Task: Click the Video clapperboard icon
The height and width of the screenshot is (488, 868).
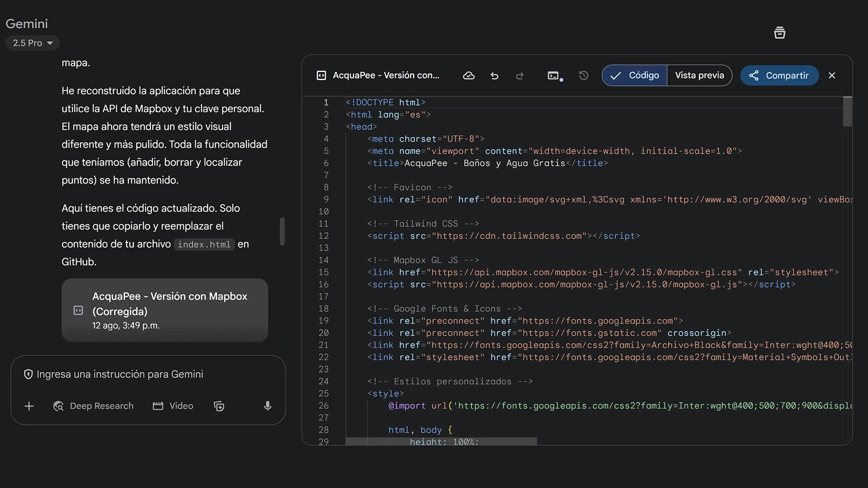Action: (x=158, y=406)
